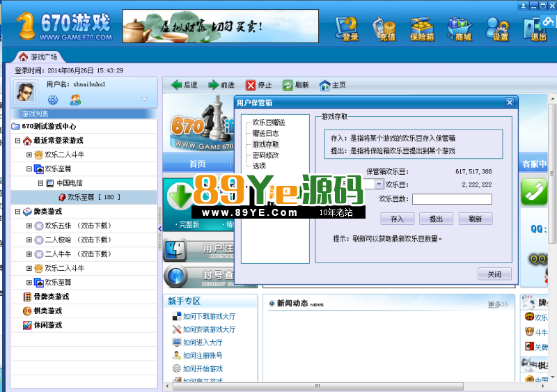
Task: Click the 用户注册 banner icon
Action: (x=175, y=250)
